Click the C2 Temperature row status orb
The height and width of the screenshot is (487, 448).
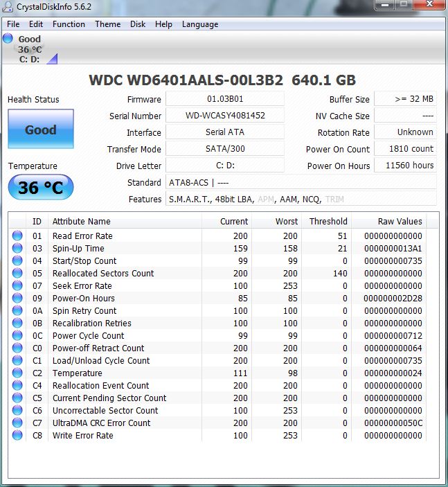pyautogui.click(x=17, y=373)
